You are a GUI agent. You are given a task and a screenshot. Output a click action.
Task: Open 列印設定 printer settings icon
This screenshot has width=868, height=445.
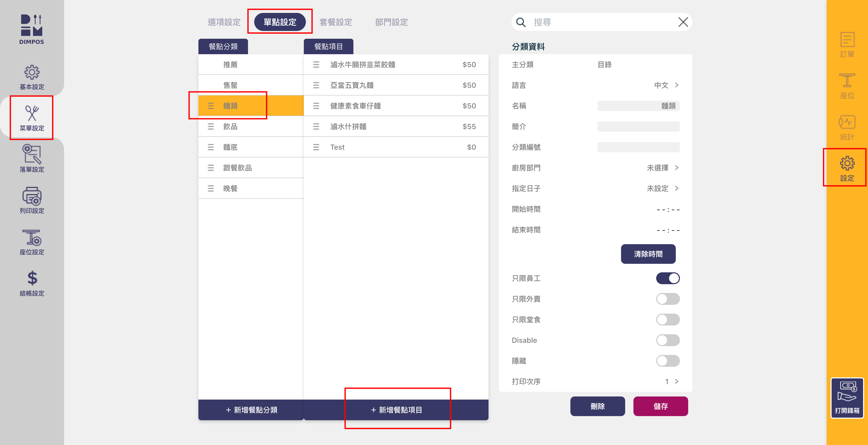(32, 196)
